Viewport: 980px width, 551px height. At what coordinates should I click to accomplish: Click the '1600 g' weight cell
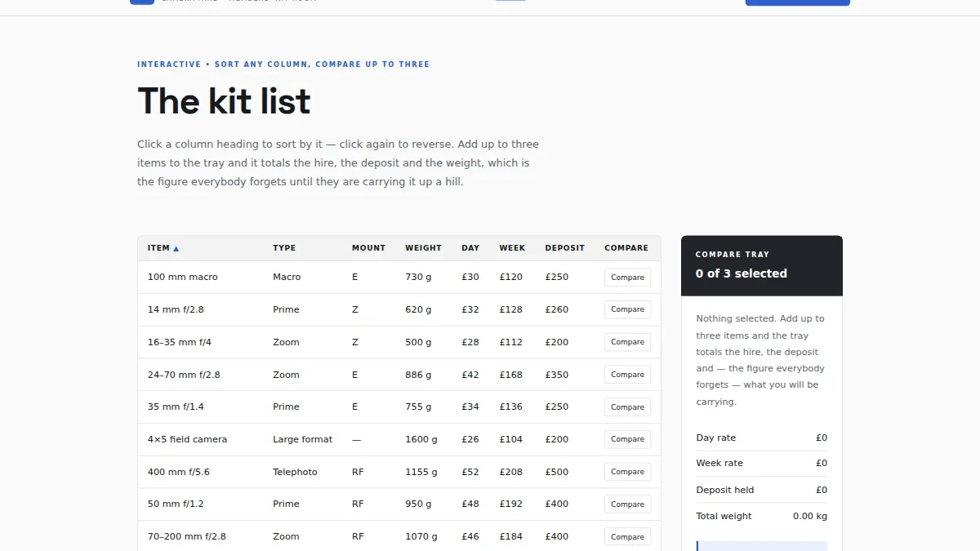point(421,439)
